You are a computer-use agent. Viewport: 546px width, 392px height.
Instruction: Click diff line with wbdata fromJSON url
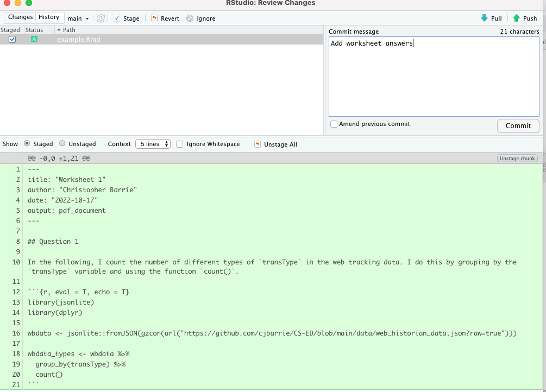272,333
